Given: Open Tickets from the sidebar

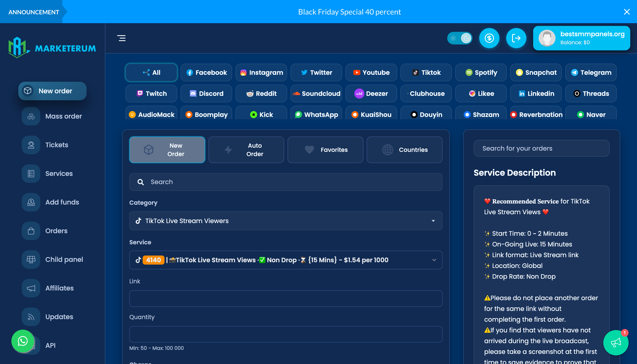Looking at the screenshot, I should tap(56, 145).
